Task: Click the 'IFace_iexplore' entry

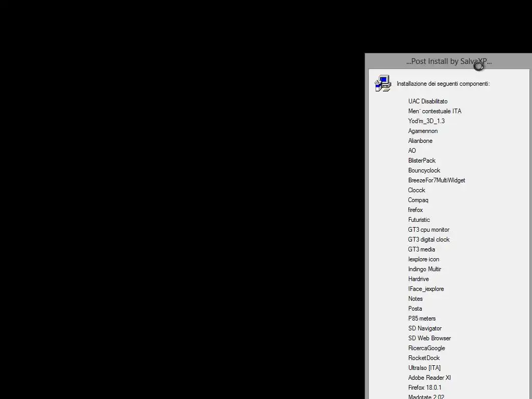Action: (x=426, y=289)
